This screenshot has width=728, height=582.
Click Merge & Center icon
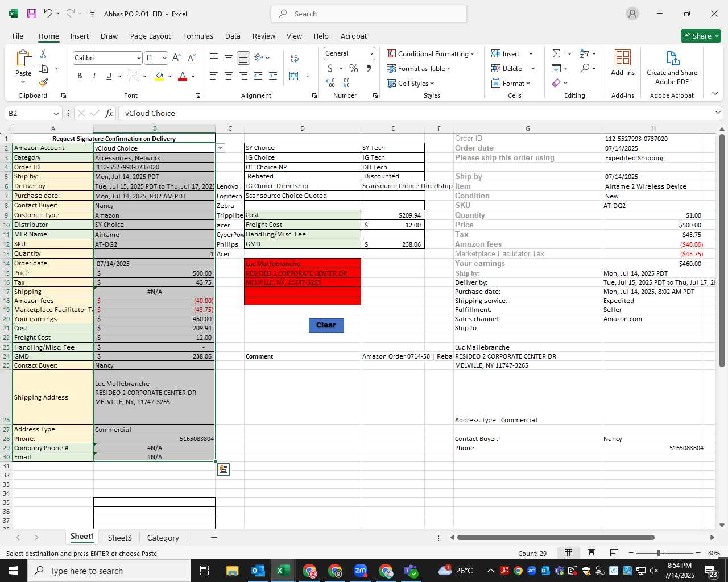[294, 76]
